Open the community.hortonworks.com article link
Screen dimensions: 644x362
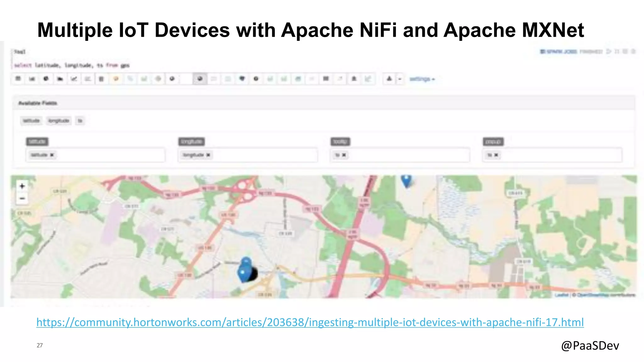(310, 322)
